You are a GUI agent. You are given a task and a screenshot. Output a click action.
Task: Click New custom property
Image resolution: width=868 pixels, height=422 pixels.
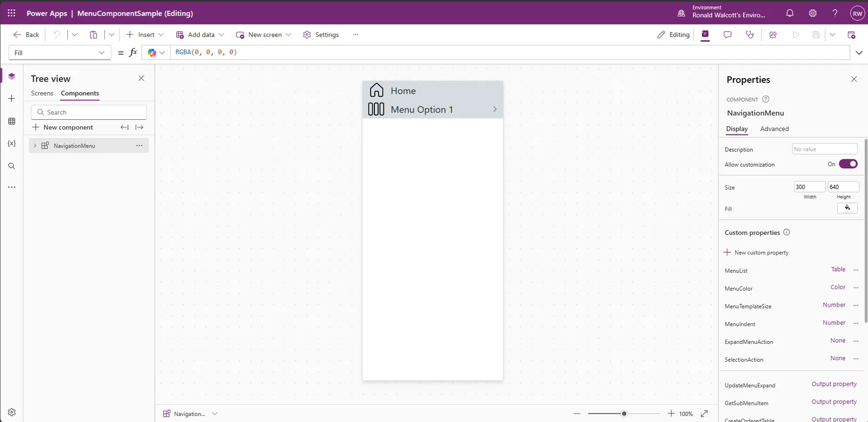point(756,252)
